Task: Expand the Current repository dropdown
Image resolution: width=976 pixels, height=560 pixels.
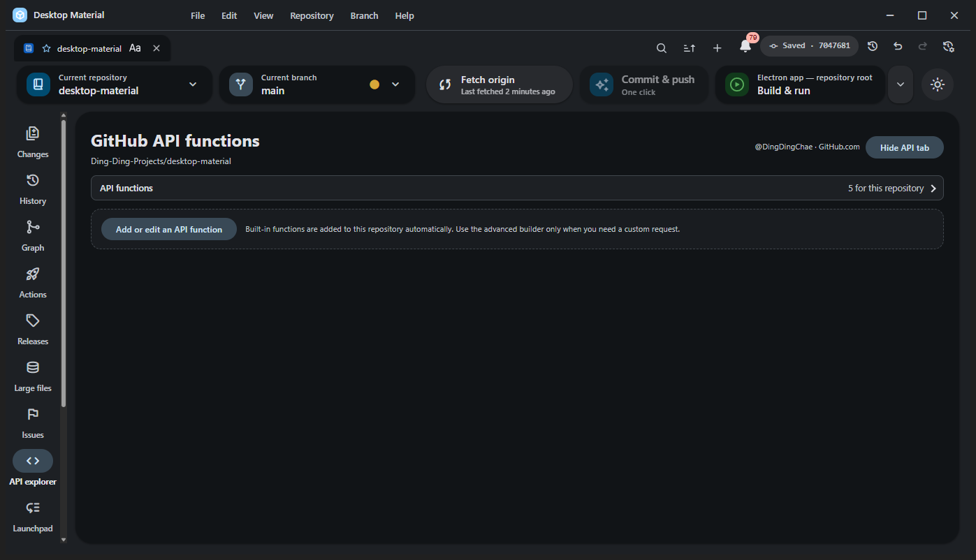Action: [115, 84]
